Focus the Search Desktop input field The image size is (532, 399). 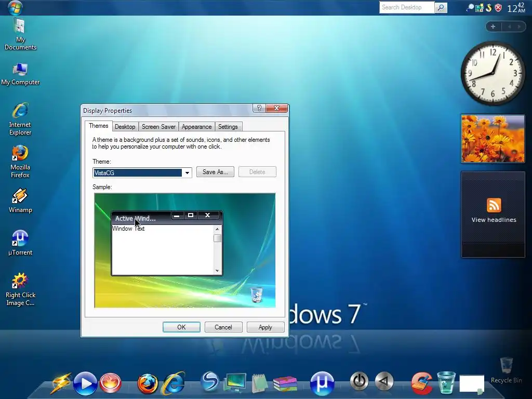point(406,7)
